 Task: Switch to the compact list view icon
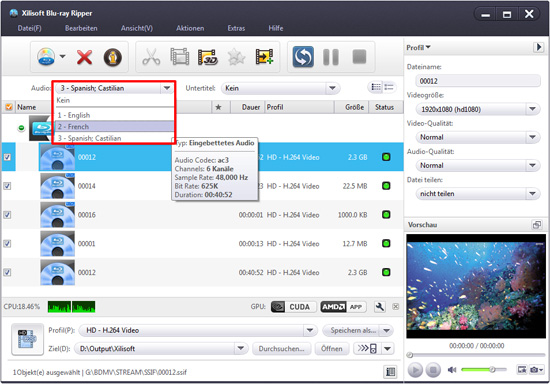coord(389,87)
